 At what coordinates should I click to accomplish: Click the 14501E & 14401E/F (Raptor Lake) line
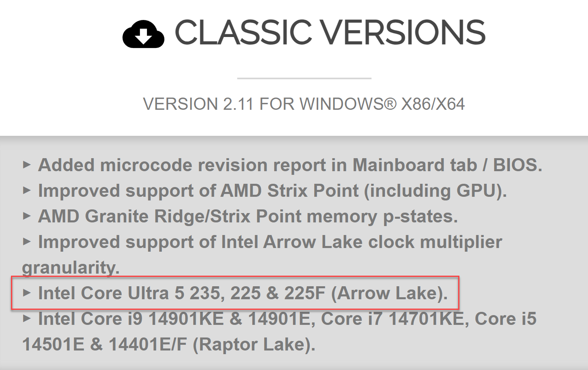(168, 344)
